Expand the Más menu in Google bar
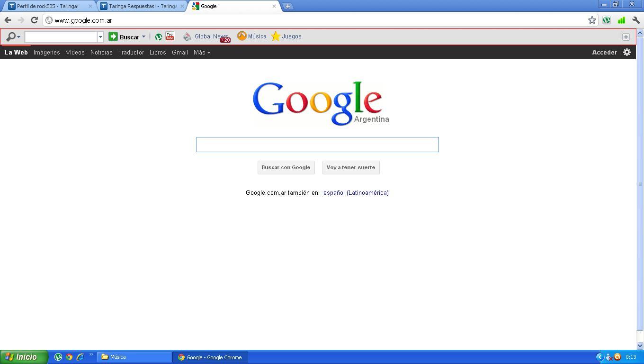This screenshot has height=364, width=644. (202, 52)
